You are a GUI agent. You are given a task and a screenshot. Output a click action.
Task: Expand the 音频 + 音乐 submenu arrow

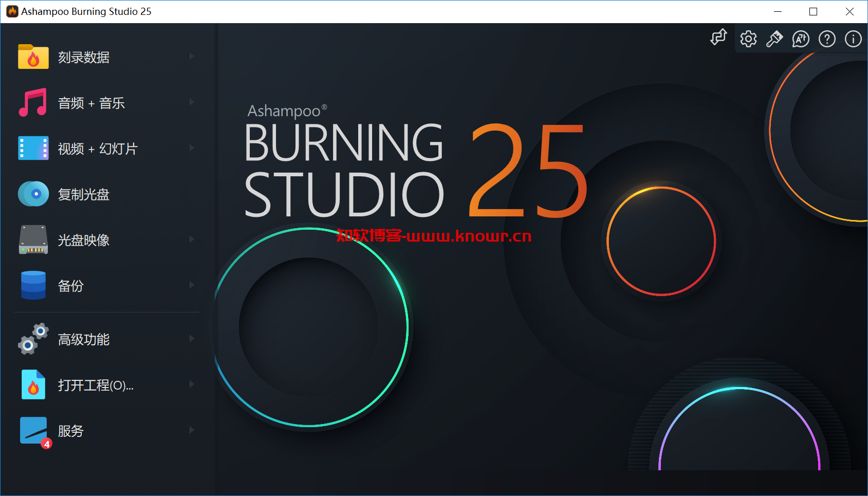(x=192, y=102)
